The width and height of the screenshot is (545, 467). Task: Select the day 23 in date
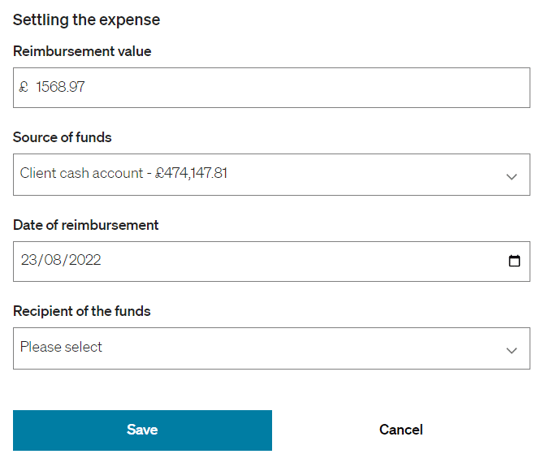pyautogui.click(x=27, y=260)
